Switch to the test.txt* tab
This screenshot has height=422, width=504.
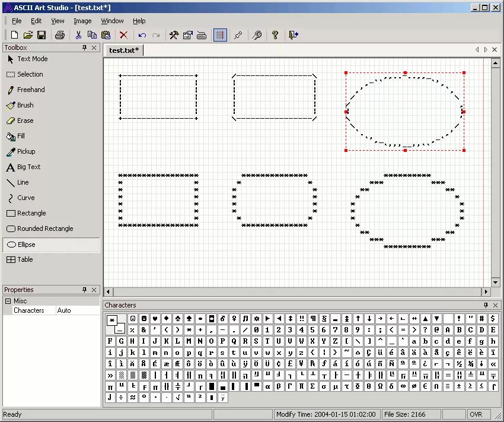click(x=123, y=50)
